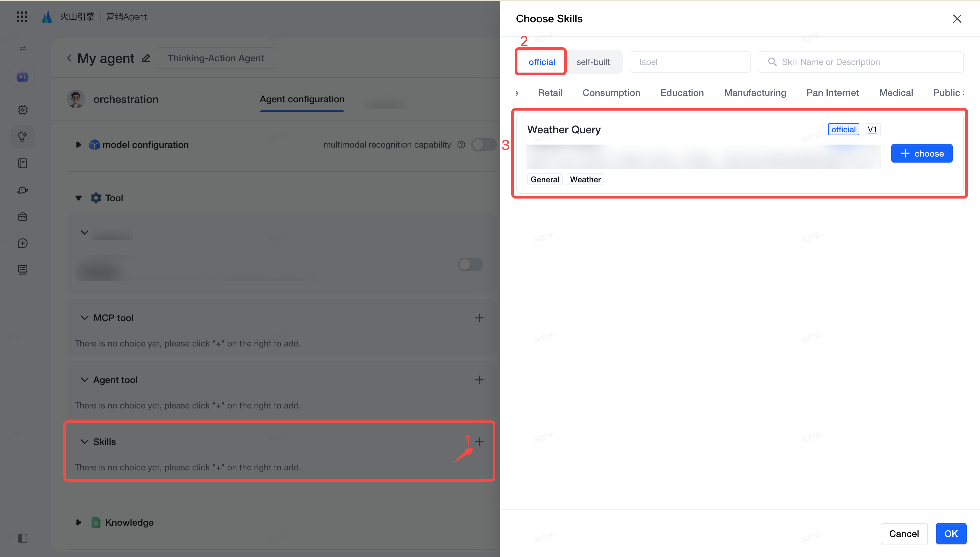Open the toolbox sidebar icon
The height and width of the screenshot is (557, 980).
(23, 217)
